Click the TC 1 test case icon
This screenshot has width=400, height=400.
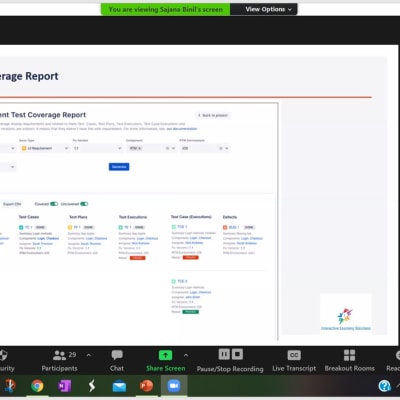21,227
